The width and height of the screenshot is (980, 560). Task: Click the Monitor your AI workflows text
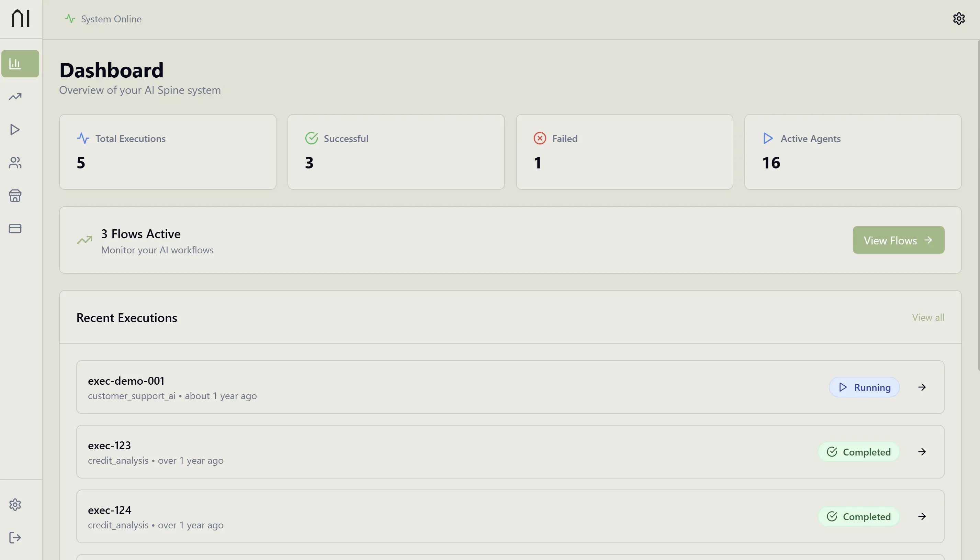157,250
